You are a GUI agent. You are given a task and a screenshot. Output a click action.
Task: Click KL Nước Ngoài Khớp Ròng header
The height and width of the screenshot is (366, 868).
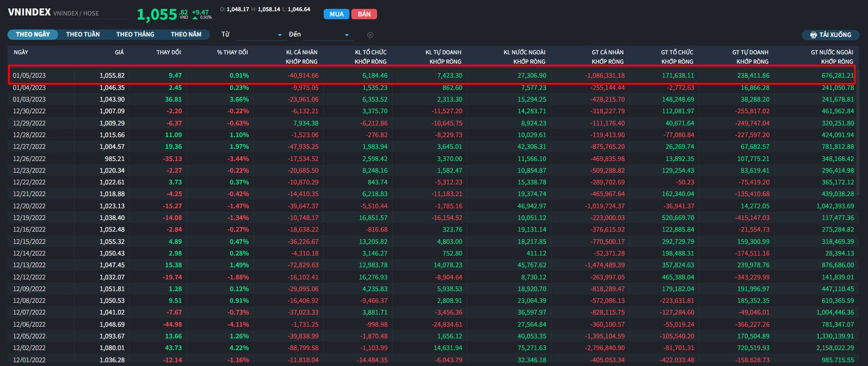tap(524, 57)
